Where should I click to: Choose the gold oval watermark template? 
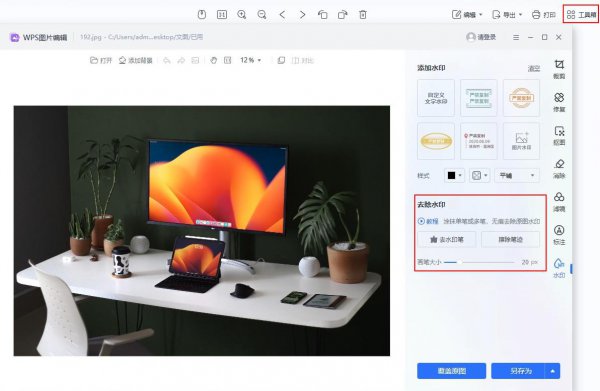(436, 141)
